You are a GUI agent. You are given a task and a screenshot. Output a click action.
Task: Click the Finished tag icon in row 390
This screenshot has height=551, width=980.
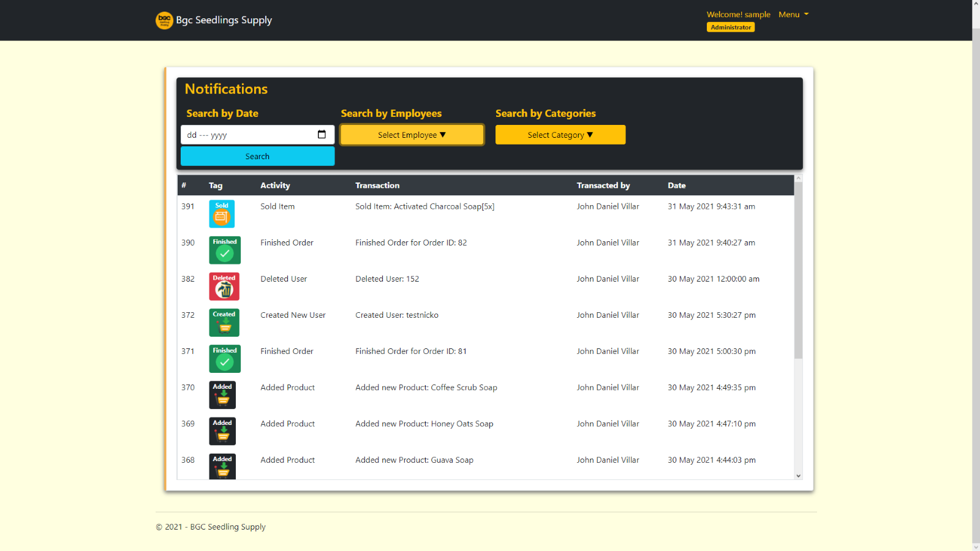225,250
